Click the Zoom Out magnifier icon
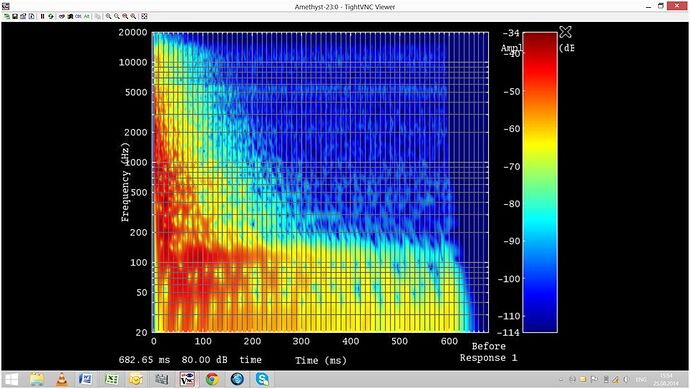The height and width of the screenshot is (389, 690). coord(117,16)
